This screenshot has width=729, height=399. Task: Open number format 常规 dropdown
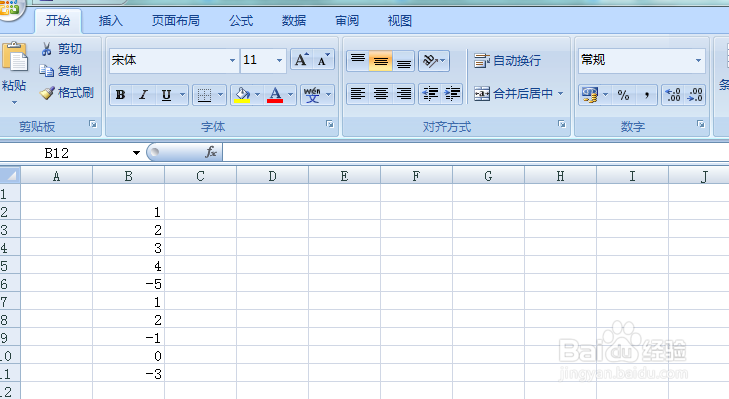point(698,60)
